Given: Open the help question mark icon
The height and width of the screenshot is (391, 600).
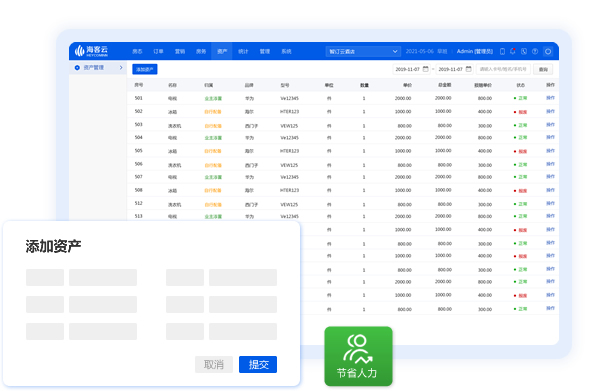Looking at the screenshot, I should point(535,51).
